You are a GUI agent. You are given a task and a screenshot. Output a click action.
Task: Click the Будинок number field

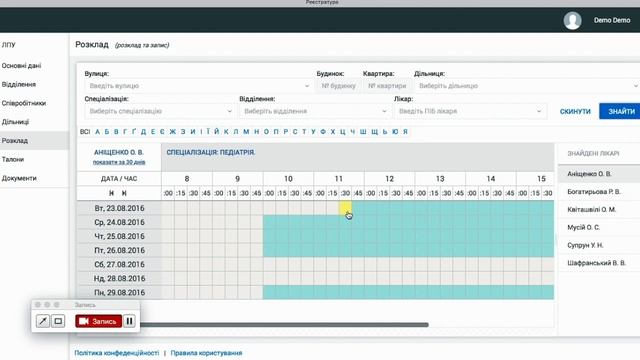click(x=338, y=86)
